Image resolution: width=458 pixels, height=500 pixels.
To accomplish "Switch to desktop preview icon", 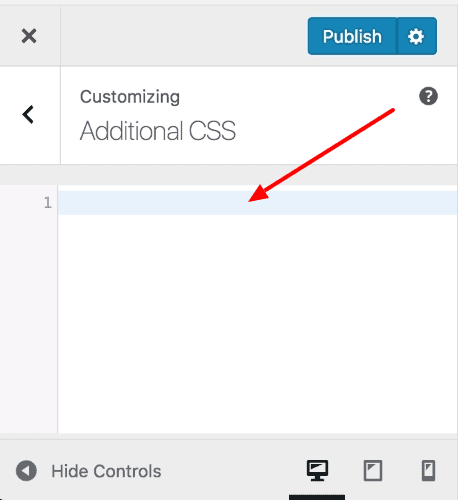I will [x=317, y=471].
